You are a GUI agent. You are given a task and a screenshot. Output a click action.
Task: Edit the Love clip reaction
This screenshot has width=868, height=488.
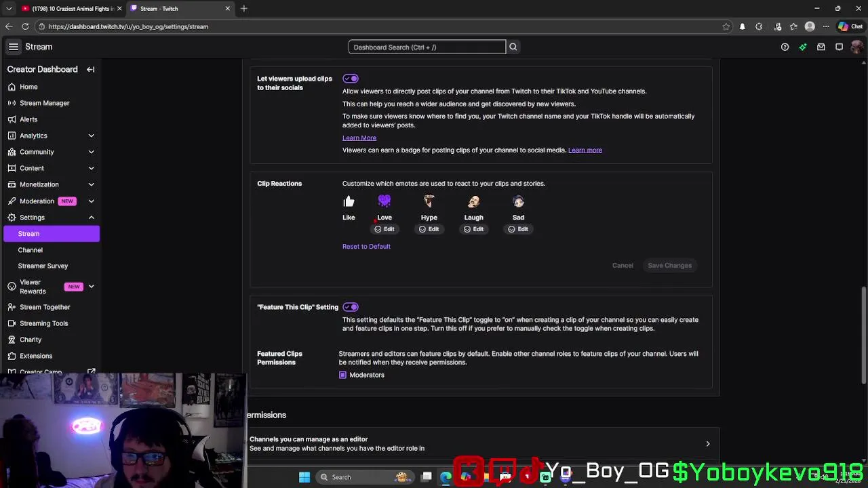point(384,229)
